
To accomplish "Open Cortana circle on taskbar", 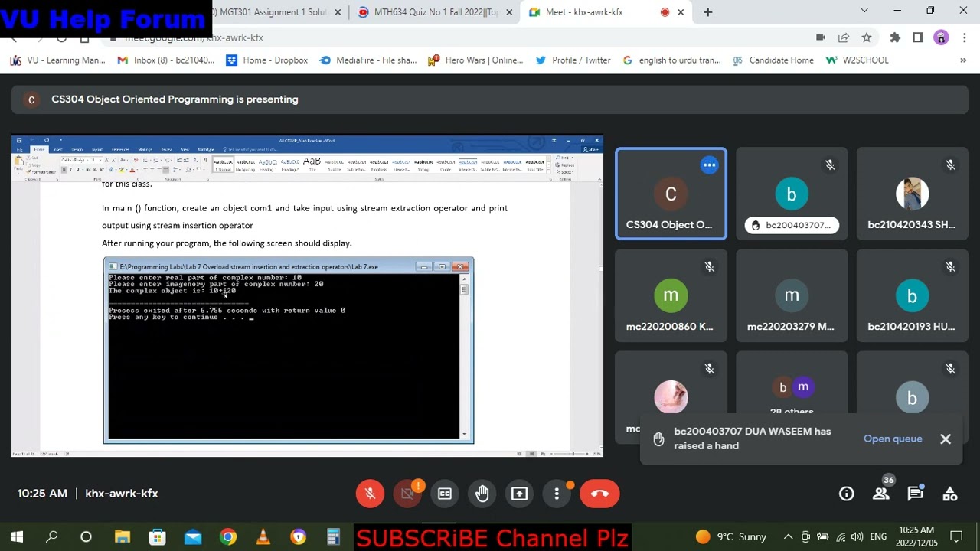I will [x=86, y=537].
